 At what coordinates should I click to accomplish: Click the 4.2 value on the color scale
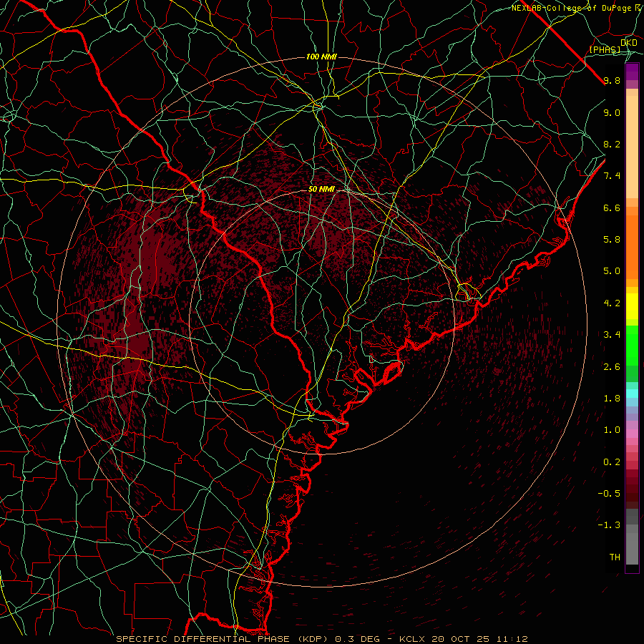pyautogui.click(x=612, y=303)
